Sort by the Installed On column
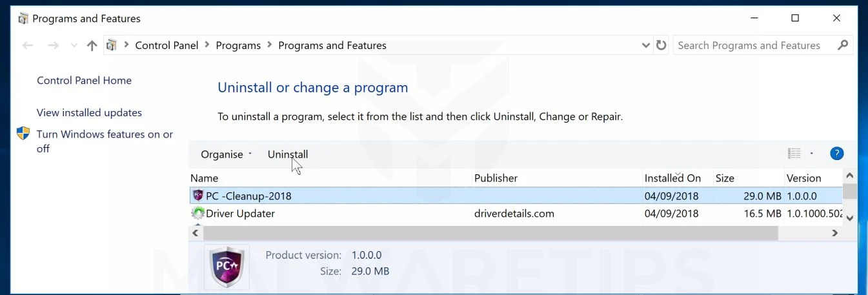Screen dimensions: 868x295 pyautogui.click(x=676, y=178)
